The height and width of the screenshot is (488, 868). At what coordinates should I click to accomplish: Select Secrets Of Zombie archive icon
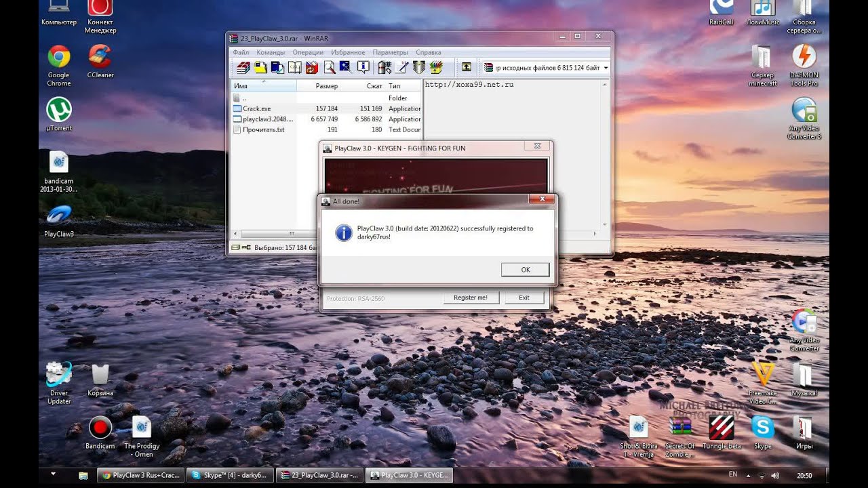(x=680, y=437)
